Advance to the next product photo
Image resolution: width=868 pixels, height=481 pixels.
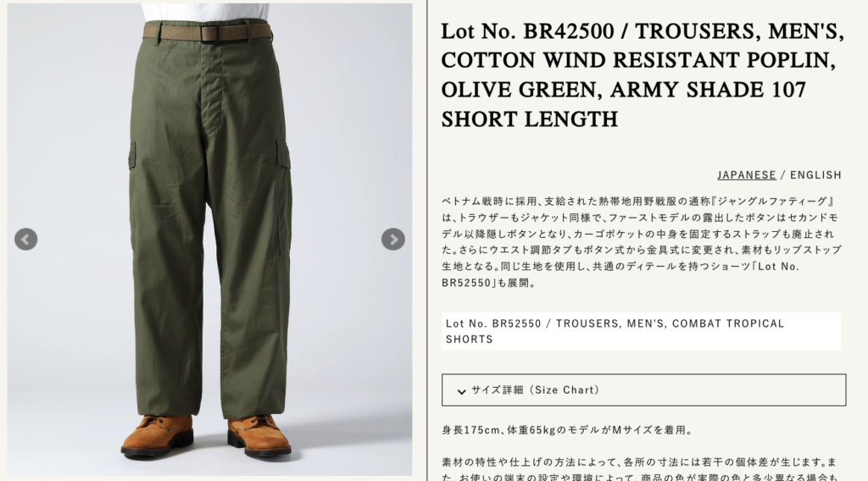(x=393, y=240)
